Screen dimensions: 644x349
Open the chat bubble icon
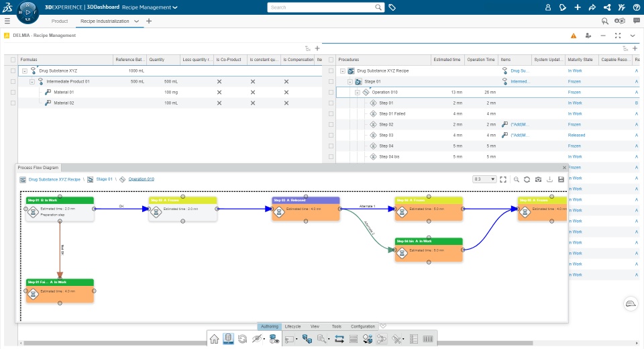point(637,21)
